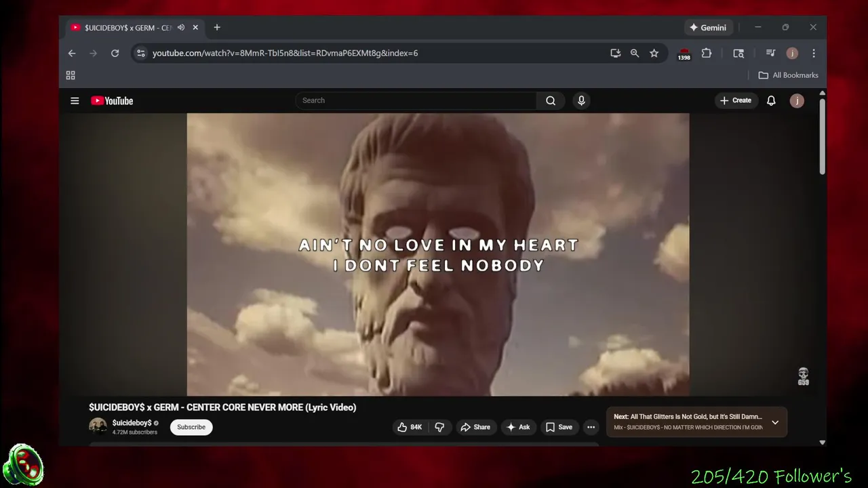
Task: Reload the page
Action: point(115,53)
